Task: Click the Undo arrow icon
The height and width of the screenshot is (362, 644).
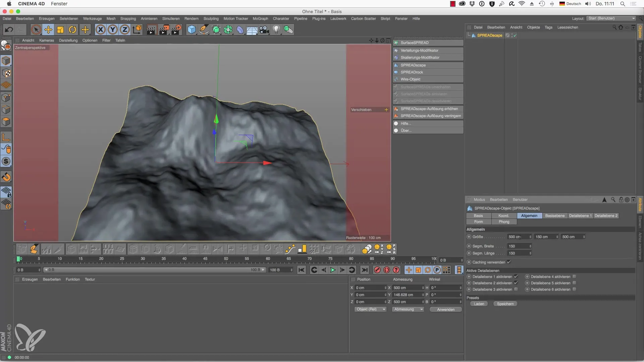Action: pyautogui.click(x=9, y=29)
